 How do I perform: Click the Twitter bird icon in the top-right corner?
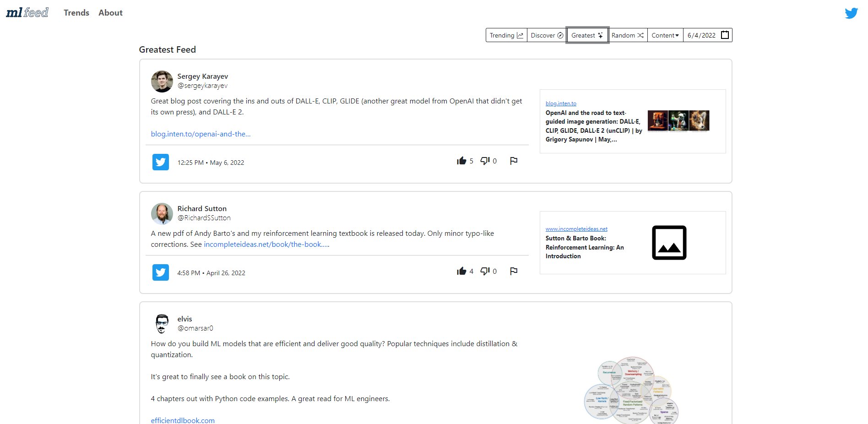[852, 13]
